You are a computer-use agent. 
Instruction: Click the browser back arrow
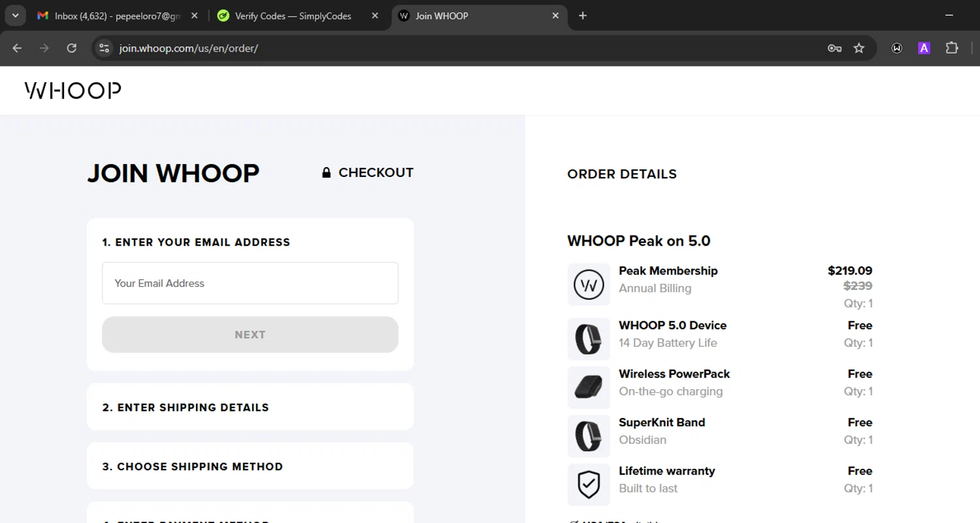point(17,48)
